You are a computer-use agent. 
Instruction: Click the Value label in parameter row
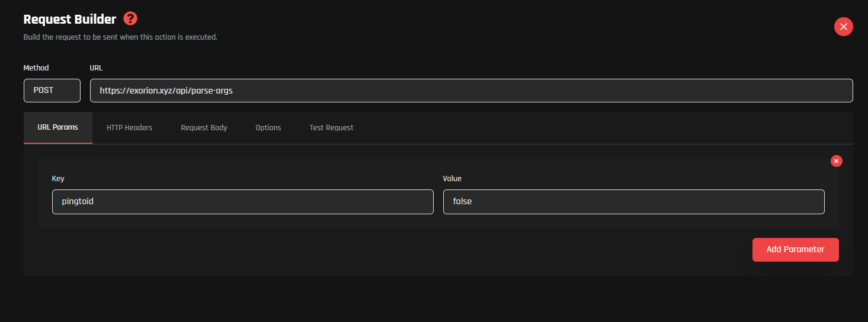[x=452, y=178]
